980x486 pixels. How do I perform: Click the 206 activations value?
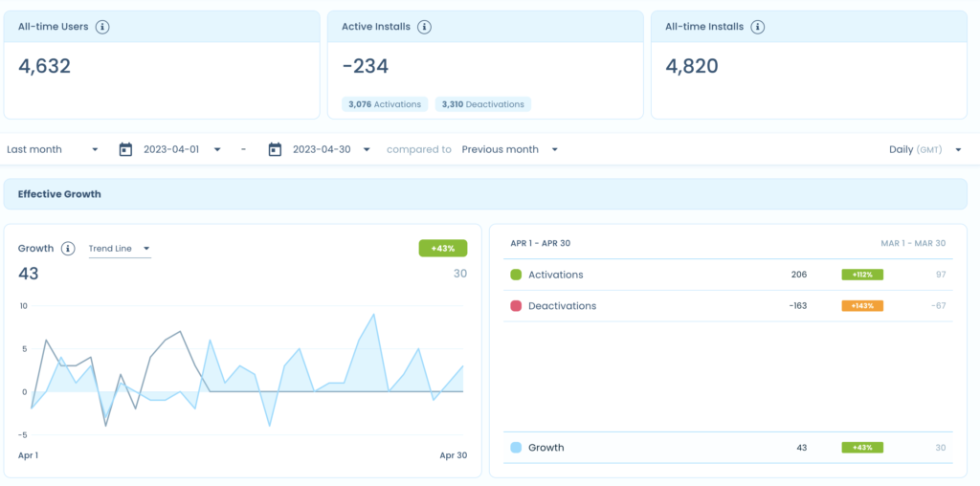(799, 275)
